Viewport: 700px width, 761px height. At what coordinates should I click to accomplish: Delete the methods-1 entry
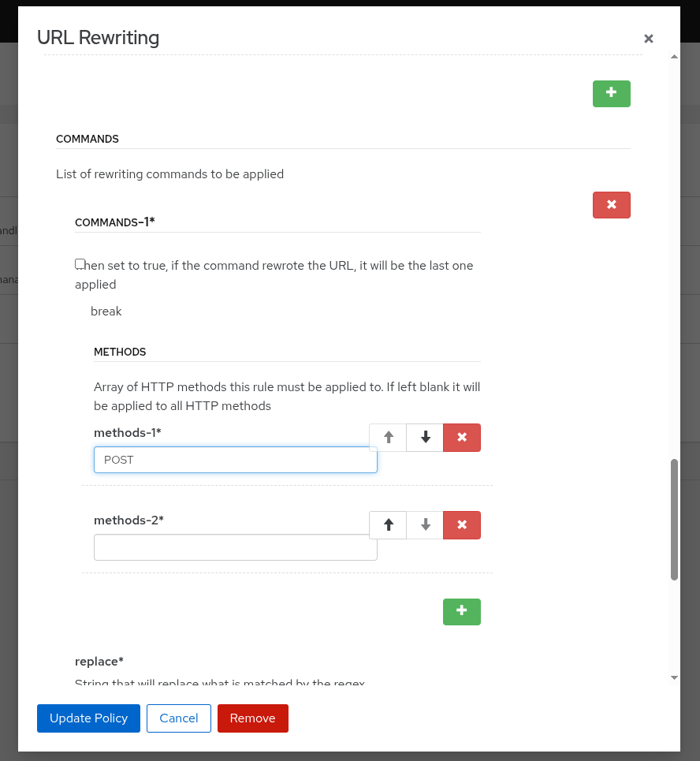pyautogui.click(x=462, y=438)
